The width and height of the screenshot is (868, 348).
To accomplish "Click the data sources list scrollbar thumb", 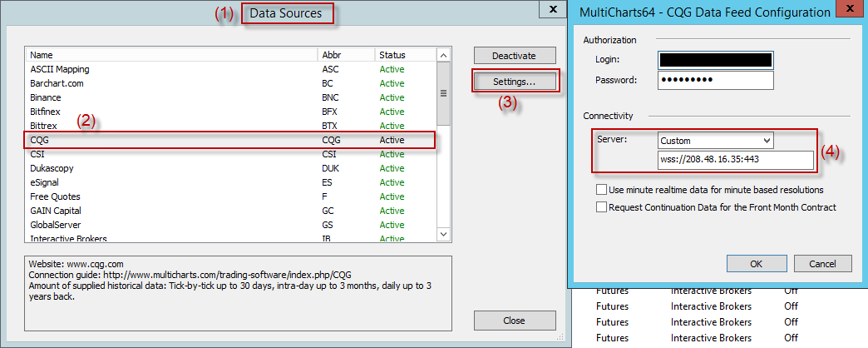I will [443, 93].
